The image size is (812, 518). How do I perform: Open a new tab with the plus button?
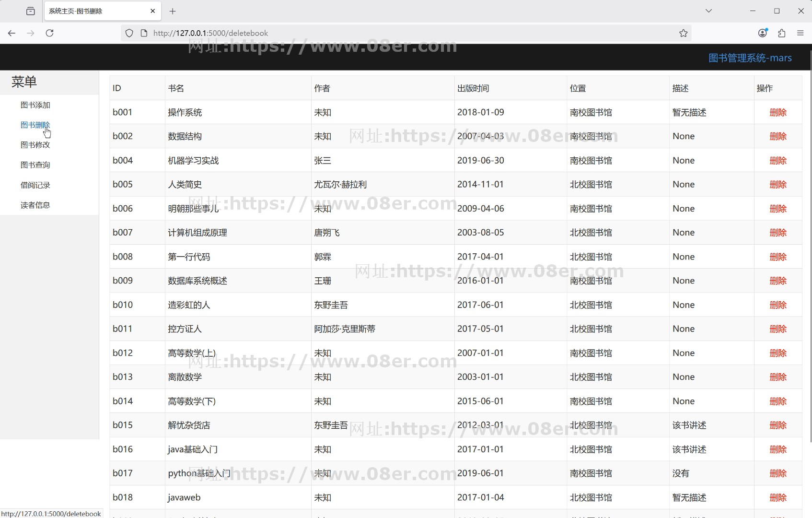coord(173,11)
